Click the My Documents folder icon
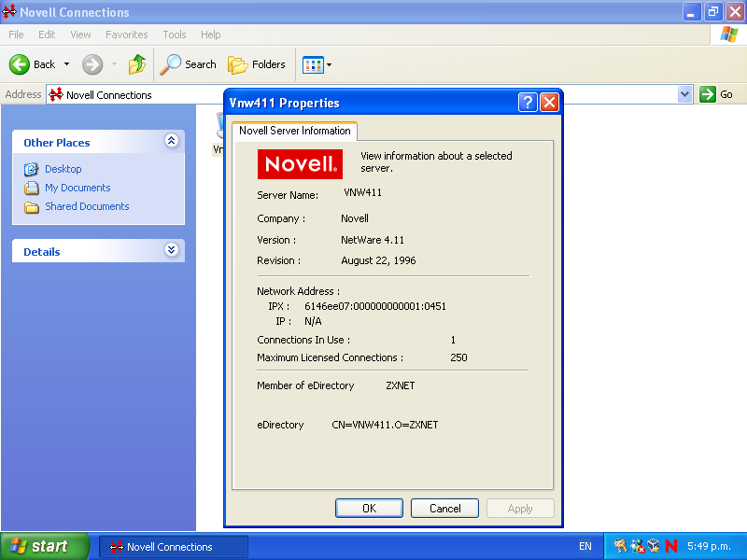 32,189
